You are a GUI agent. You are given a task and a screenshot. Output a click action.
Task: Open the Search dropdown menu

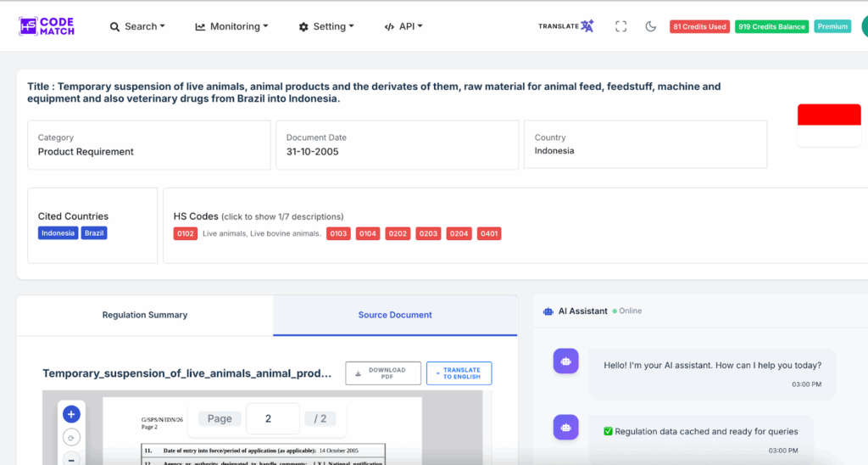click(137, 26)
